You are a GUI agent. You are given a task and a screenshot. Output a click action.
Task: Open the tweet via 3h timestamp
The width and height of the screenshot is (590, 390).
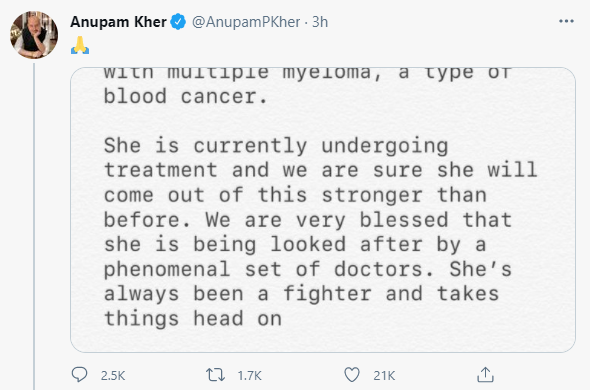(320, 22)
